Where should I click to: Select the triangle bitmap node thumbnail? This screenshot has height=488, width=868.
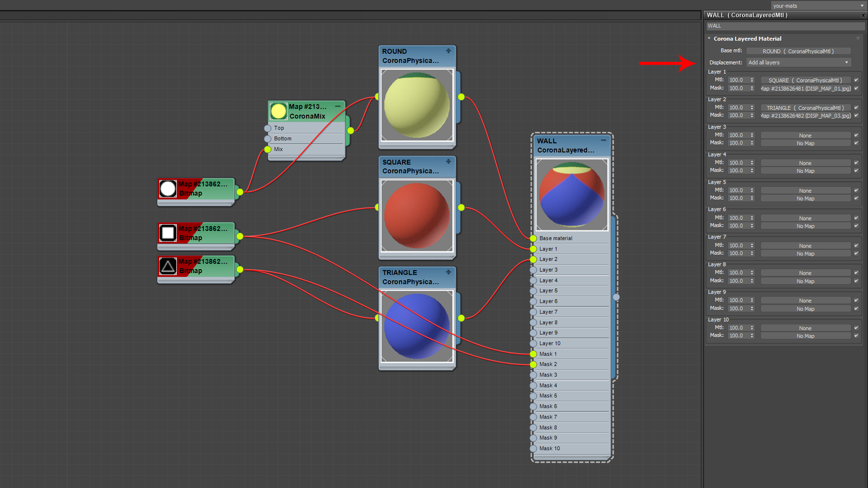pos(168,266)
